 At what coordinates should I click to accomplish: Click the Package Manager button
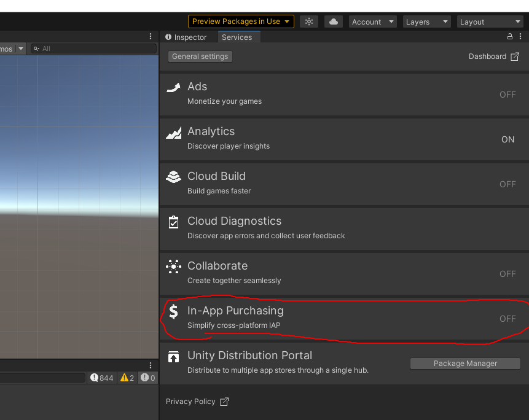click(x=465, y=364)
